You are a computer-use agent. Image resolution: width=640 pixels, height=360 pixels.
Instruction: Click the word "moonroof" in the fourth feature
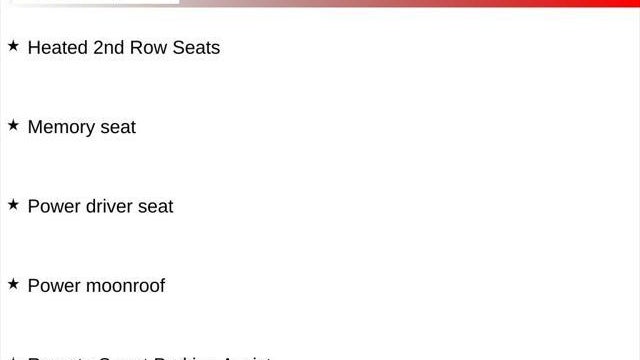tap(125, 286)
